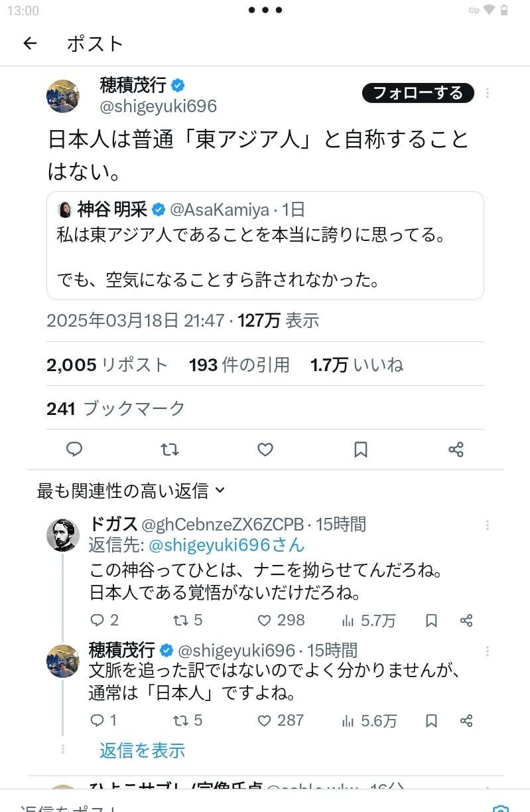This screenshot has width=530, height=812.
Task: Like the main post with heart icon
Action: tap(265, 449)
